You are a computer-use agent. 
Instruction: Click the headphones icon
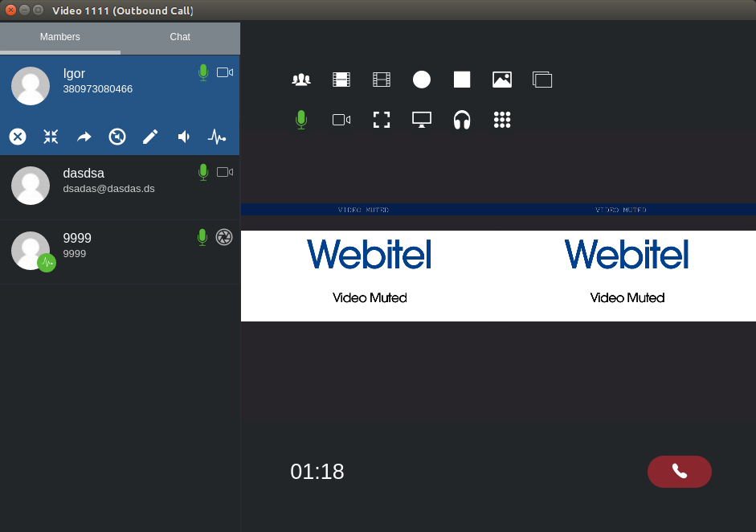click(462, 120)
